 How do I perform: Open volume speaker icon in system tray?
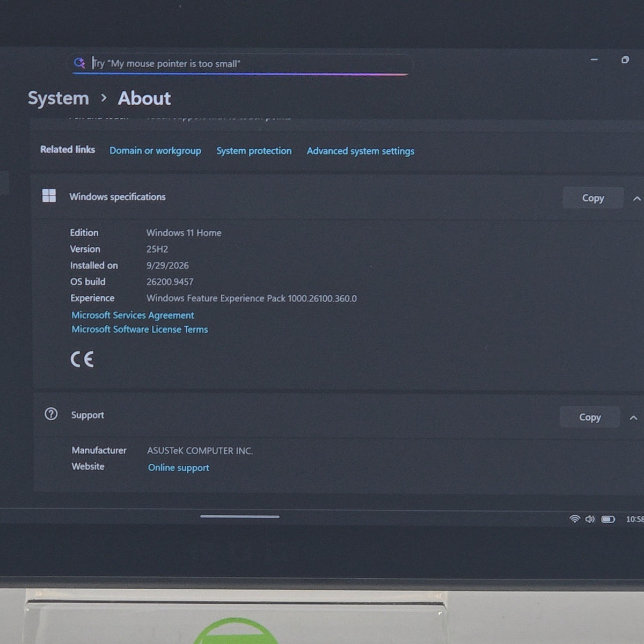(x=590, y=519)
